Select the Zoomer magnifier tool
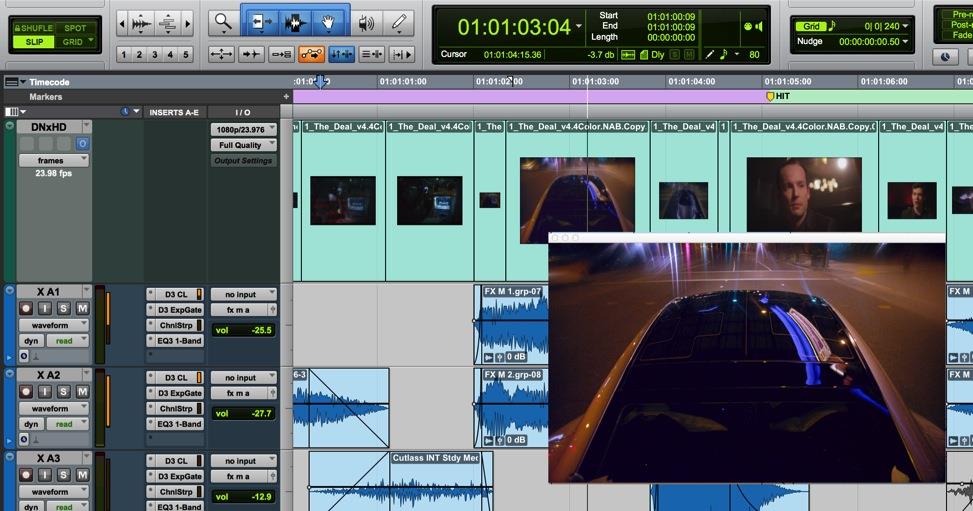This screenshot has height=511, width=973. tap(222, 23)
